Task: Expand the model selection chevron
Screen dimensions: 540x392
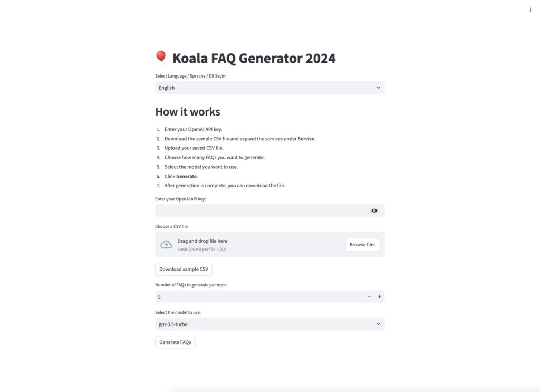Action: point(378,324)
